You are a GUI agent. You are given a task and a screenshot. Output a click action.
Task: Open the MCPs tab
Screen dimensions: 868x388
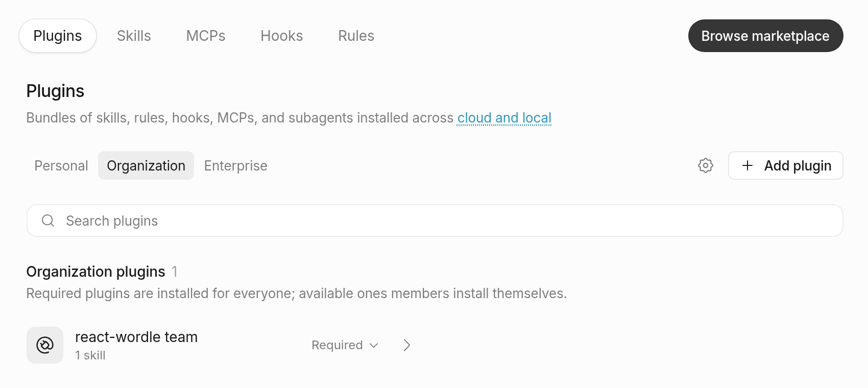206,36
